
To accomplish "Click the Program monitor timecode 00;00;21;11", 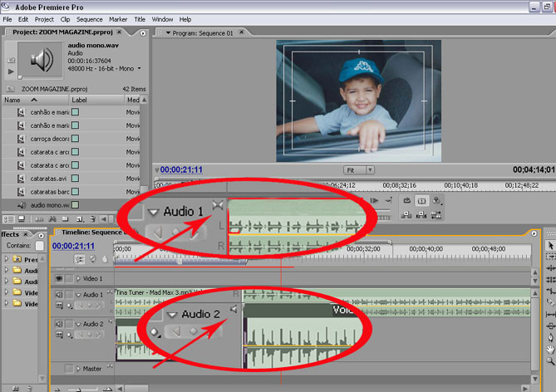I will pos(181,169).
